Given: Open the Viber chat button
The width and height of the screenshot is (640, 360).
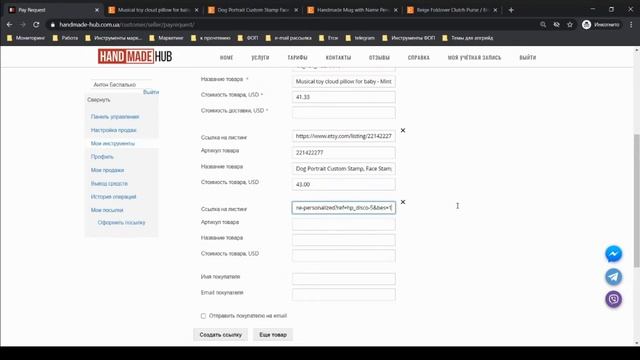Looking at the screenshot, I should [613, 299].
